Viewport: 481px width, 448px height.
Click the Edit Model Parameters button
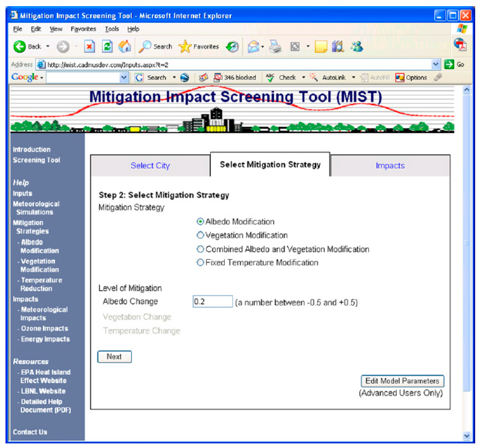[x=402, y=381]
